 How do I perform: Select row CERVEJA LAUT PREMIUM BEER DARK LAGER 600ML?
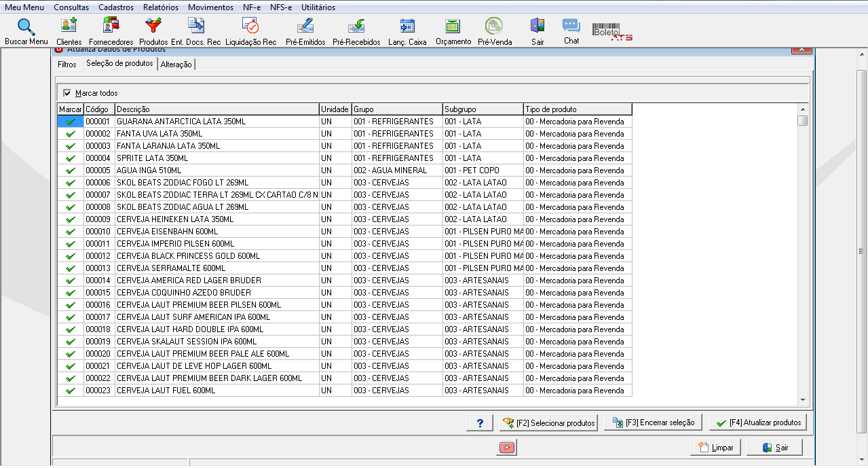pos(345,378)
